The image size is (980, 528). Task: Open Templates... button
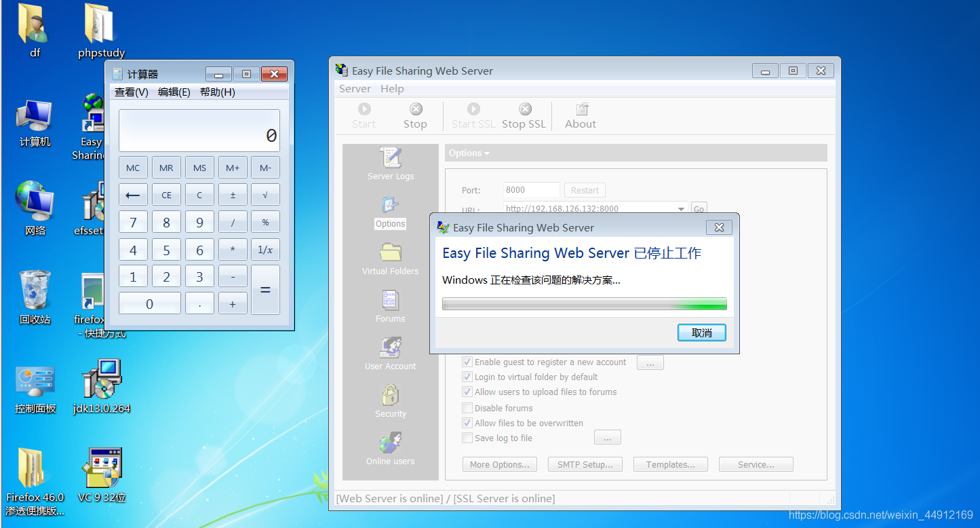[x=670, y=465]
